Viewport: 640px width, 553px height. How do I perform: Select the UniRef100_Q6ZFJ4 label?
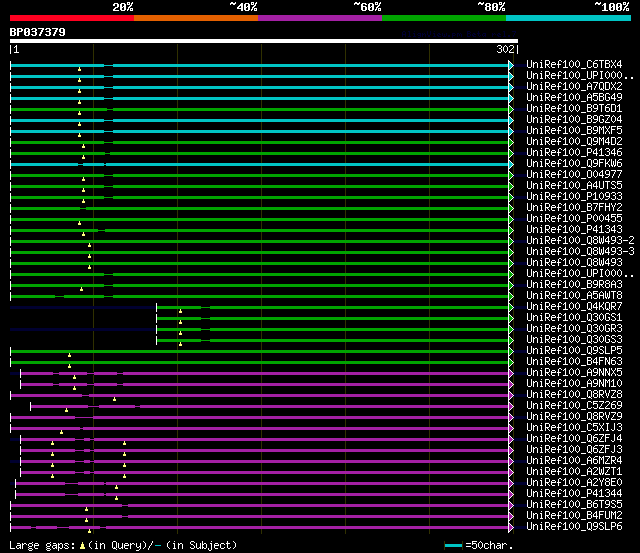(574, 439)
